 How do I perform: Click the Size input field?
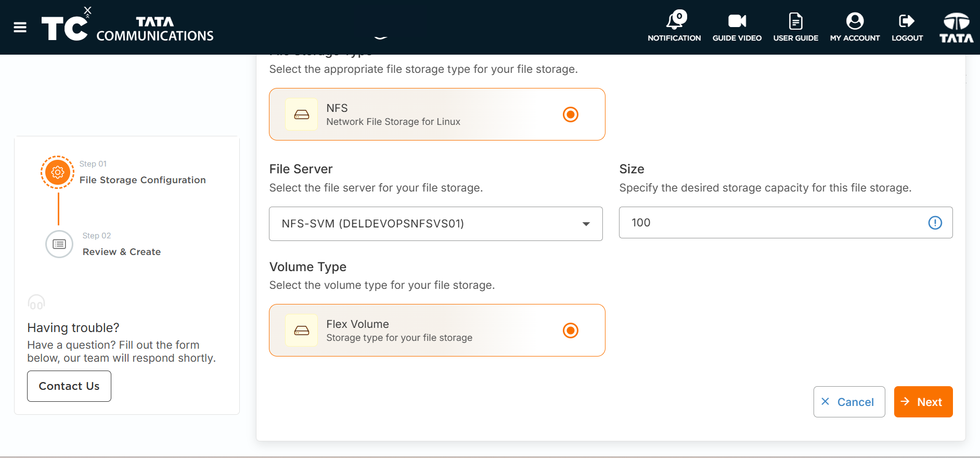pyautogui.click(x=785, y=223)
